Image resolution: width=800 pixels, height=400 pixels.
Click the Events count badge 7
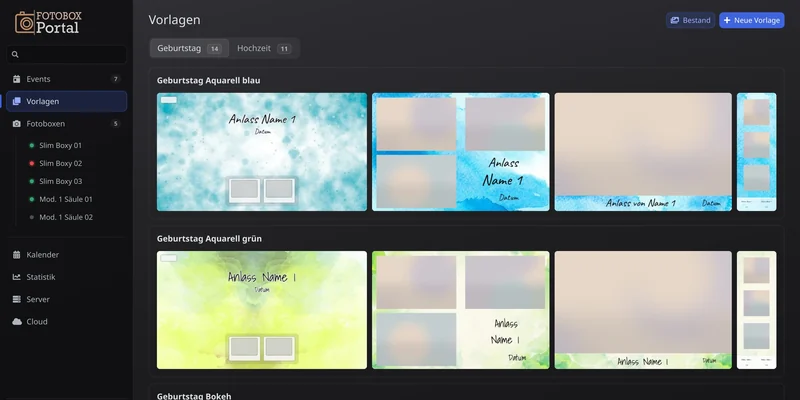point(116,79)
